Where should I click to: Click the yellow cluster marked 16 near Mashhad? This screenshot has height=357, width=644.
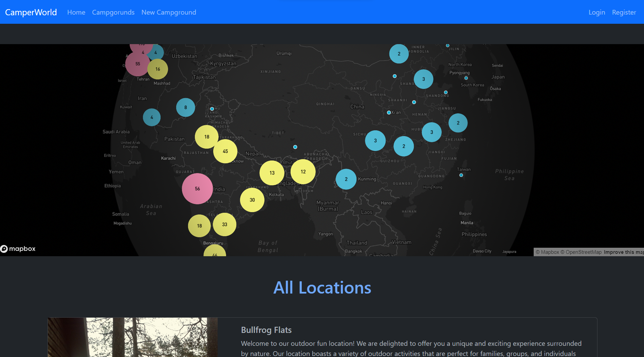click(158, 69)
